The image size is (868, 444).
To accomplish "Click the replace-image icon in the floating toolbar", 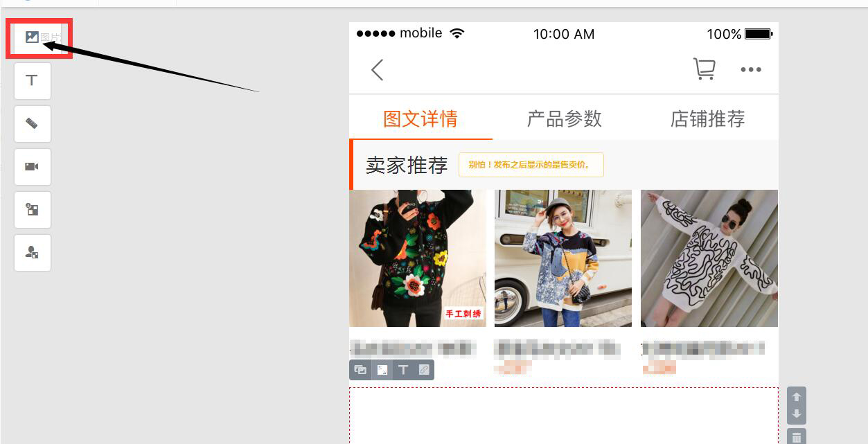I will pos(360,370).
